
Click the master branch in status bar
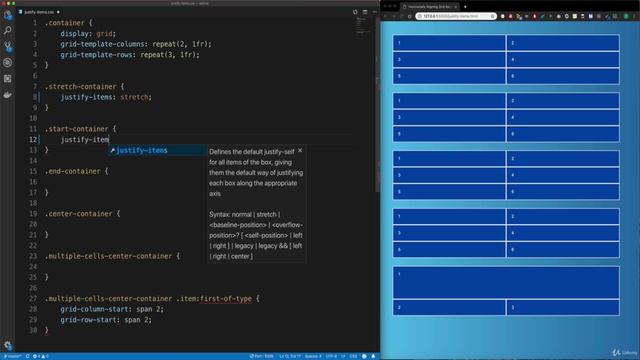[x=12, y=356]
